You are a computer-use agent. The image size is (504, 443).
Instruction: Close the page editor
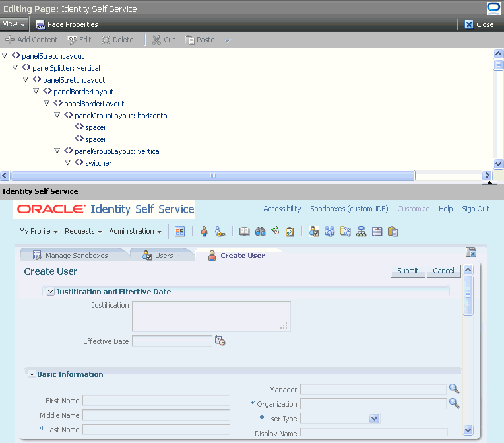coord(479,24)
